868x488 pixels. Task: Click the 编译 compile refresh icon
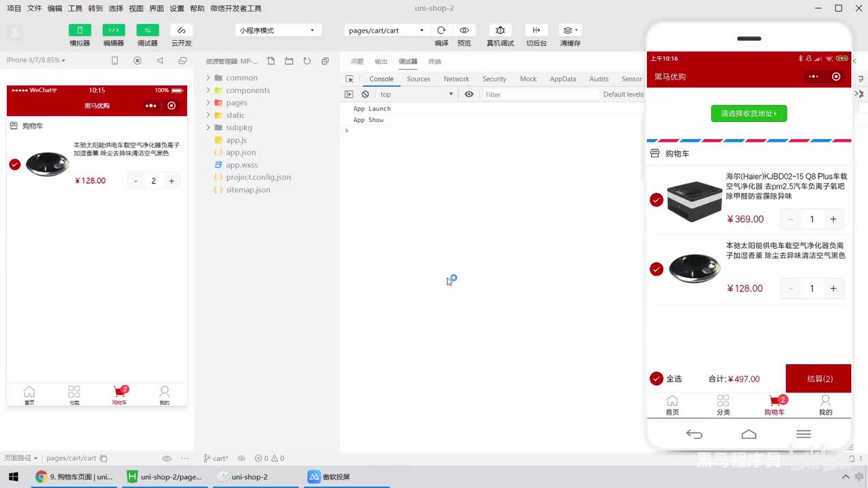pyautogui.click(x=441, y=30)
